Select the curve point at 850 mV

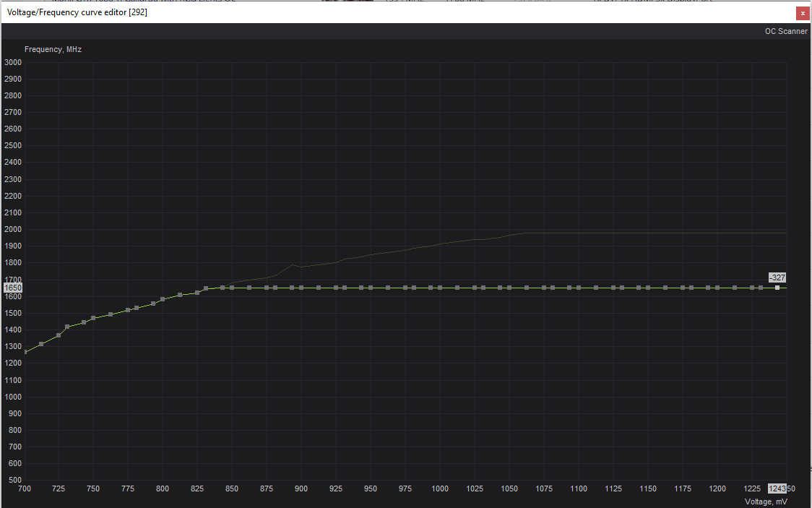tap(231, 287)
